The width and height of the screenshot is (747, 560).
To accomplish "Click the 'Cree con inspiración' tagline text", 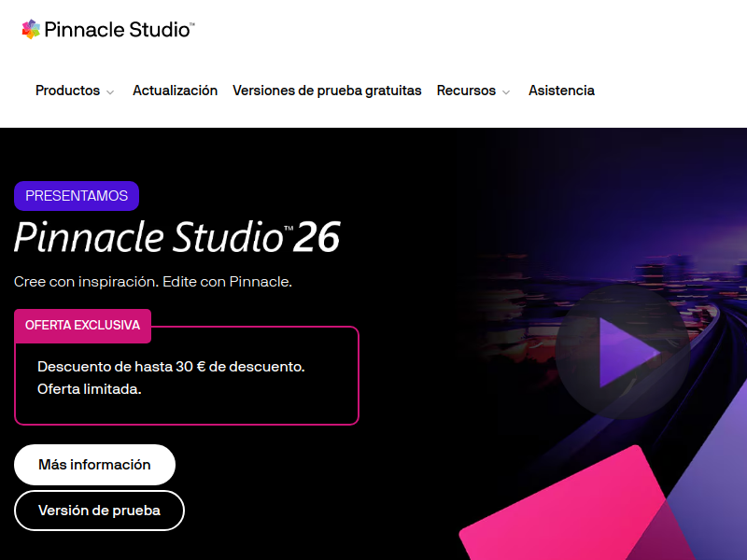I will click(x=153, y=282).
